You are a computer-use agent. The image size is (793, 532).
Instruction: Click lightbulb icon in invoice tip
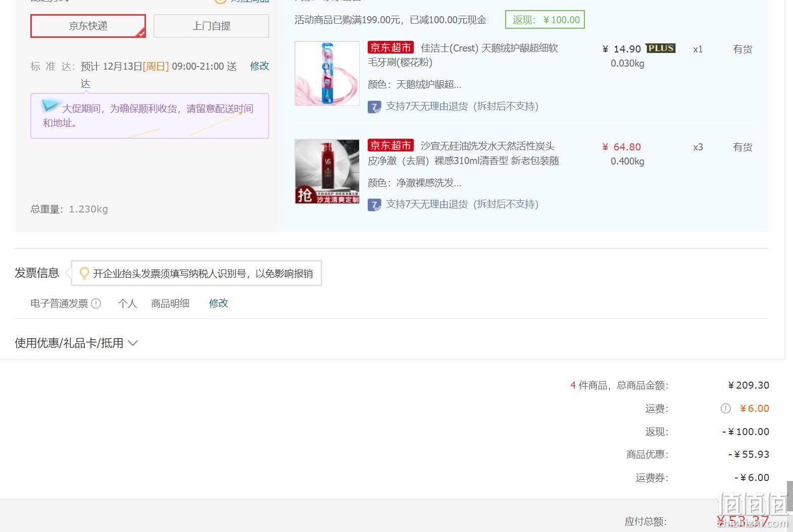(x=84, y=273)
